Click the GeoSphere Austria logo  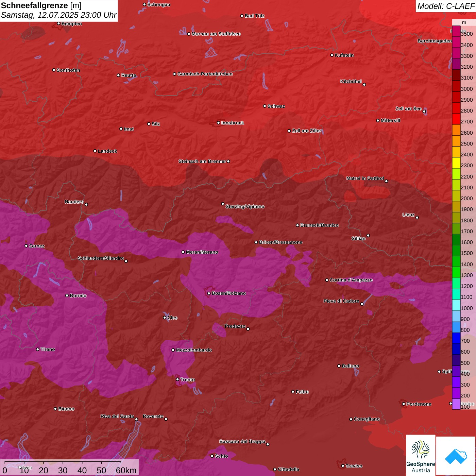pos(421,456)
